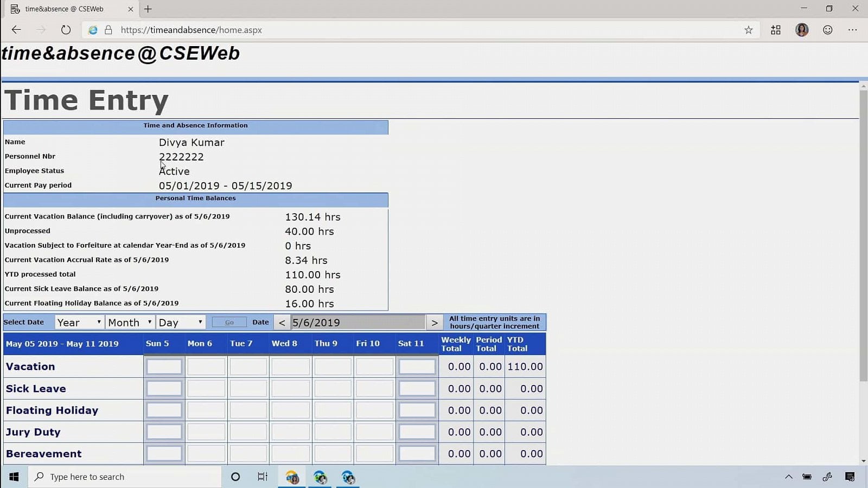Expand the Year dropdown
The image size is (868, 488).
[79, 322]
